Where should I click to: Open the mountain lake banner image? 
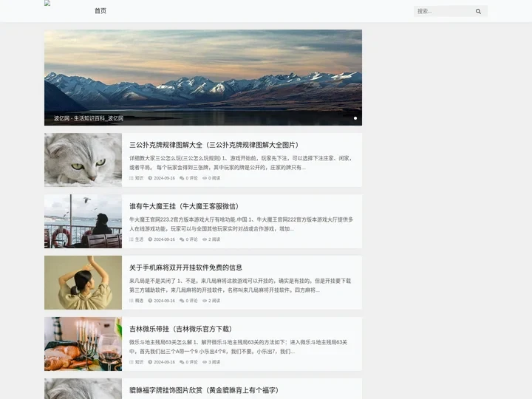pyautogui.click(x=203, y=78)
